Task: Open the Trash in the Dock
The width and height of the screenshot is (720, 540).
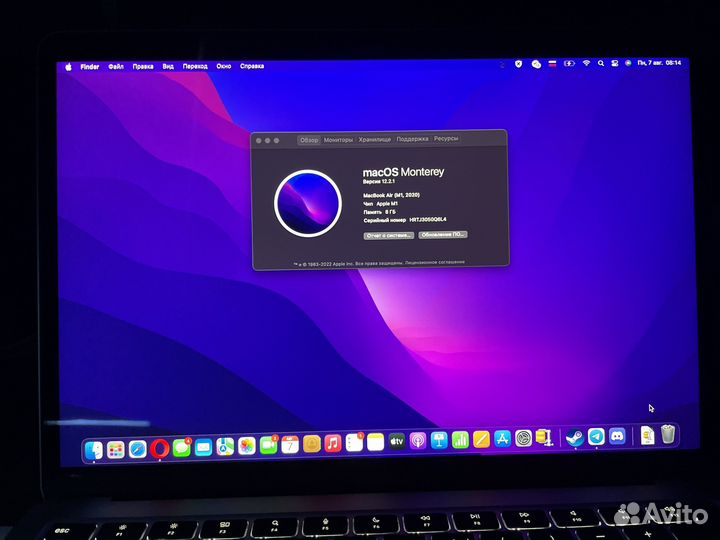Action: [668, 434]
